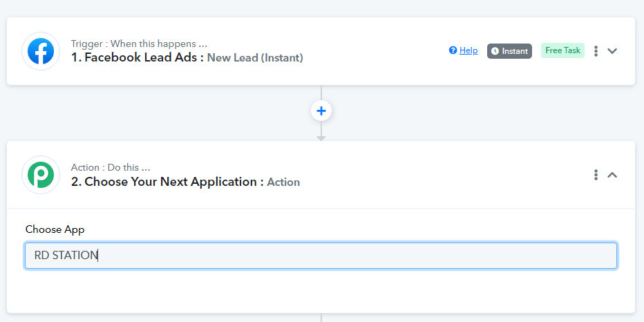Click the question mark icon next to Help

453,50
